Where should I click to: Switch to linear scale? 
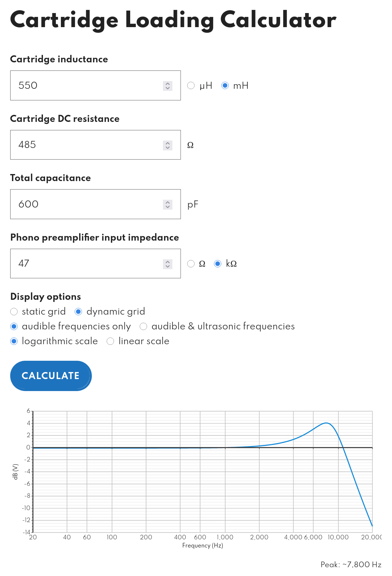tap(110, 341)
